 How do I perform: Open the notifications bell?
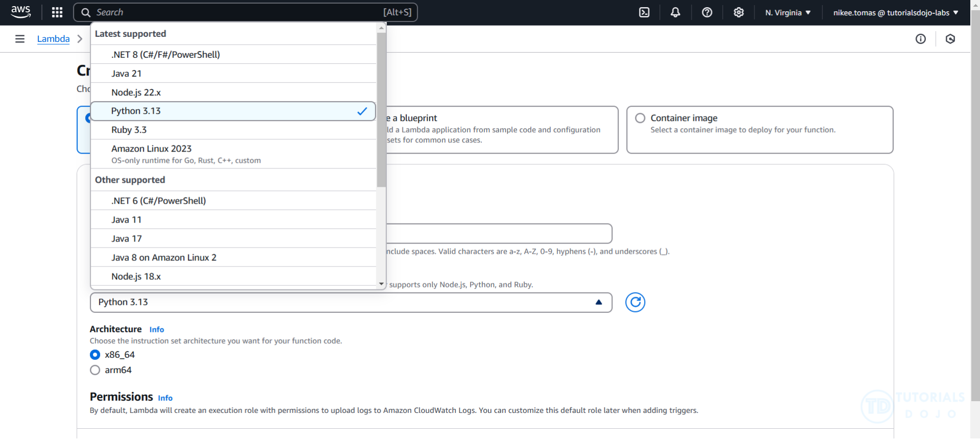pyautogui.click(x=675, y=12)
